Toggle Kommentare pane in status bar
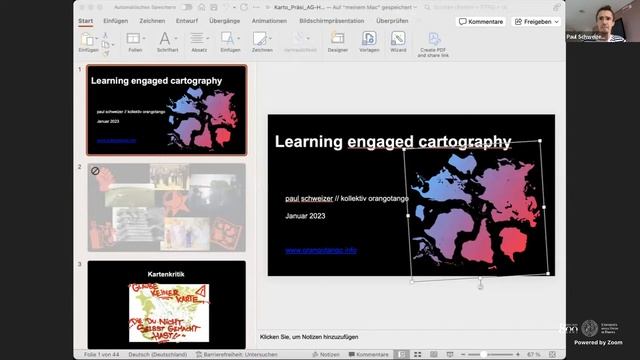Image resolution: width=640 pixels, height=360 pixels. [369, 355]
